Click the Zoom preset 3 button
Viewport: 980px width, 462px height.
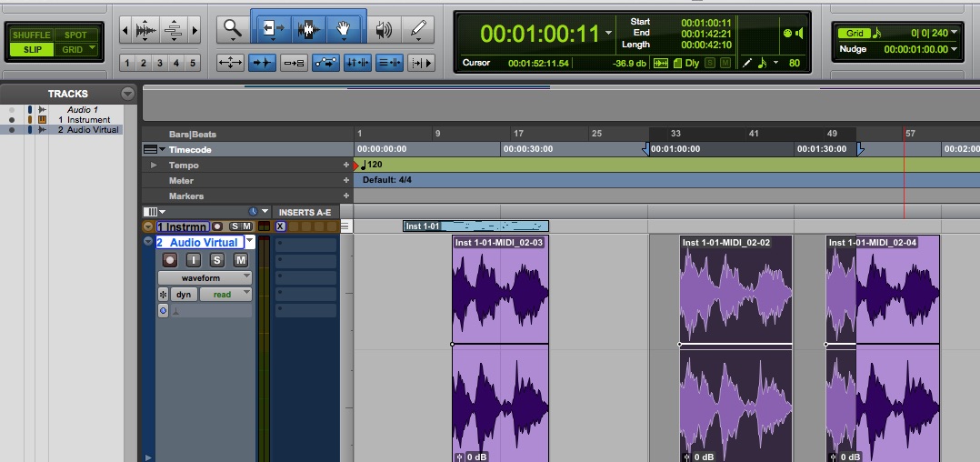point(160,63)
